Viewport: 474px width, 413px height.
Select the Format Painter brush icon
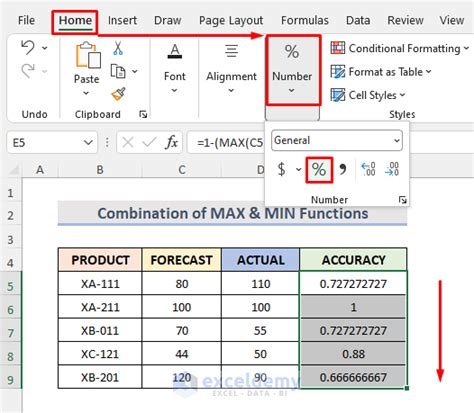point(118,94)
